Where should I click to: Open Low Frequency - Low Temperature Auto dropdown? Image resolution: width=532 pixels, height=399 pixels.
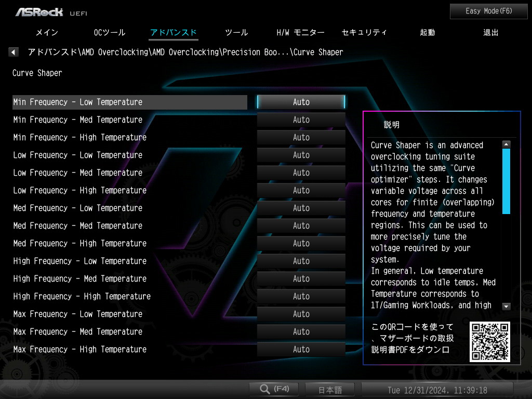point(301,155)
